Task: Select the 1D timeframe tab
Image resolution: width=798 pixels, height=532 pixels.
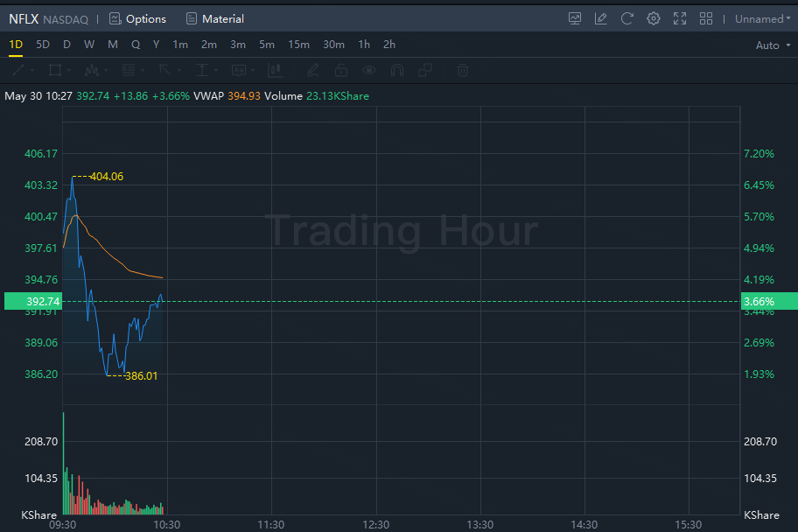Action: (16, 45)
